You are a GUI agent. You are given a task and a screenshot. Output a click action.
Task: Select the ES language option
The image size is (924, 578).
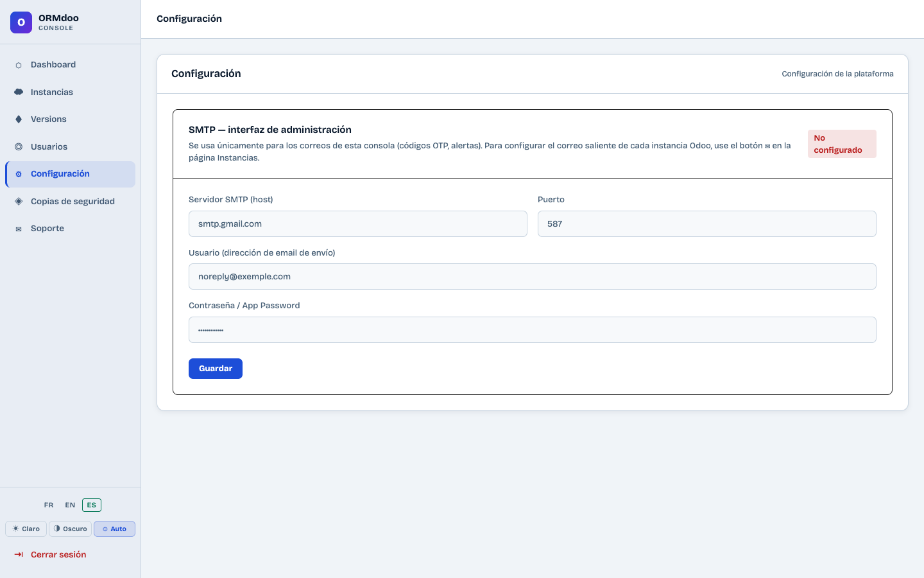point(92,505)
